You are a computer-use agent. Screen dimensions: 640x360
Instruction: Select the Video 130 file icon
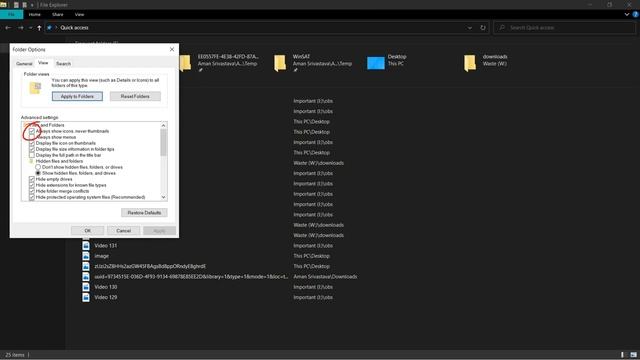(x=86, y=287)
